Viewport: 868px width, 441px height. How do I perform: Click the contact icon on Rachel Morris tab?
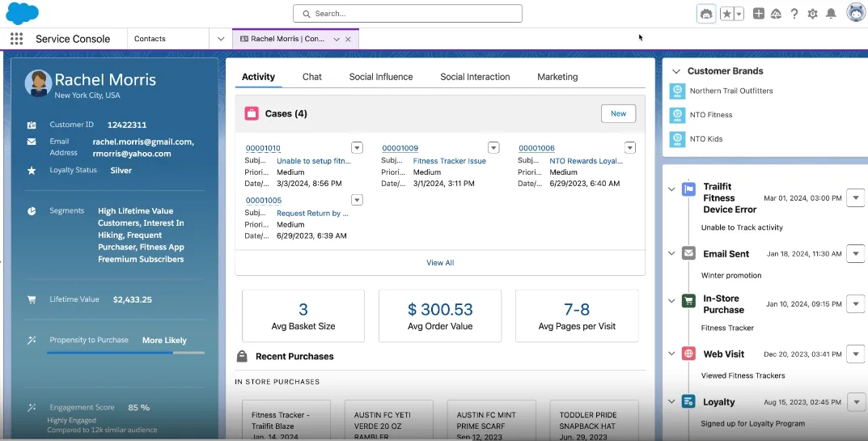pyautogui.click(x=244, y=39)
